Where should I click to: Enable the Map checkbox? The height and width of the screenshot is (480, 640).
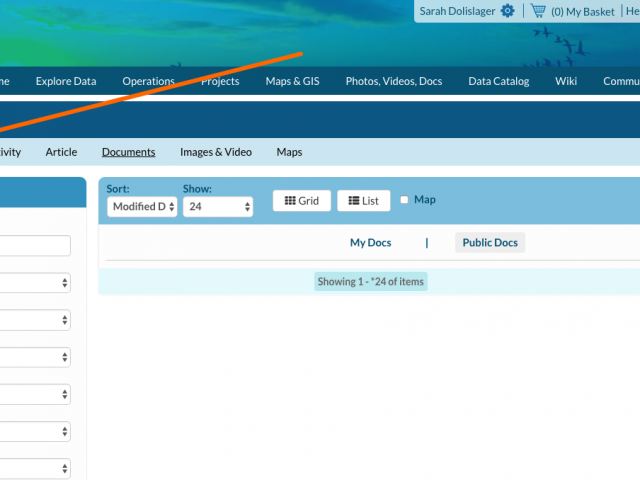click(404, 200)
